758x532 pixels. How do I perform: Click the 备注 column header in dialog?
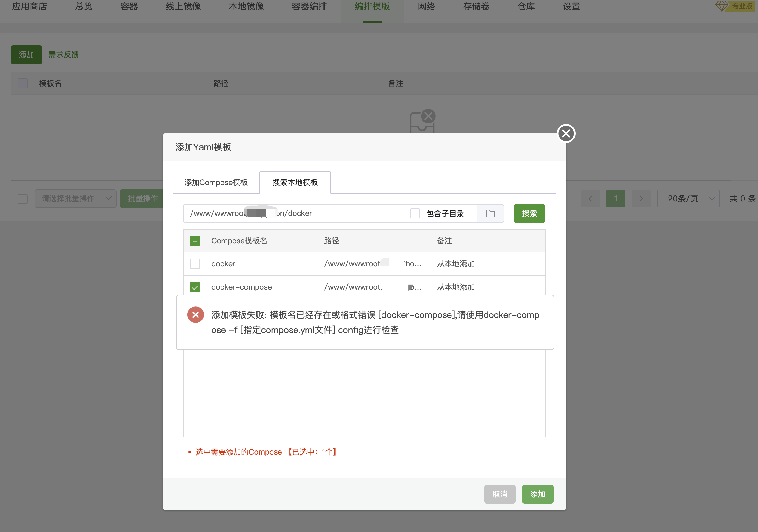444,241
